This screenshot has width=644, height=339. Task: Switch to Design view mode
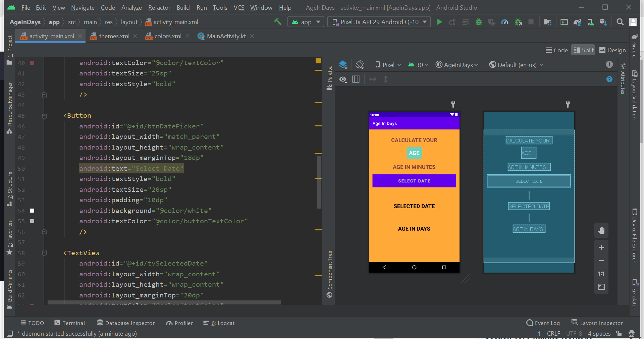point(612,50)
